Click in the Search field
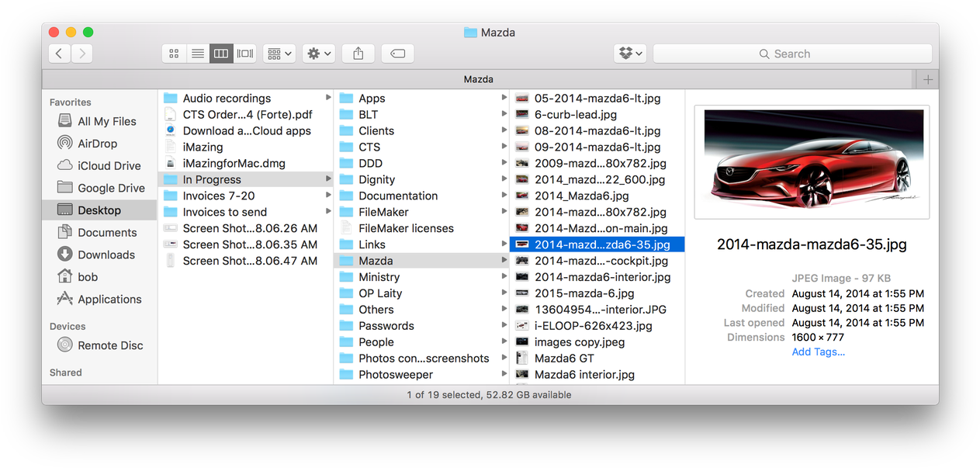980x468 pixels. click(792, 54)
